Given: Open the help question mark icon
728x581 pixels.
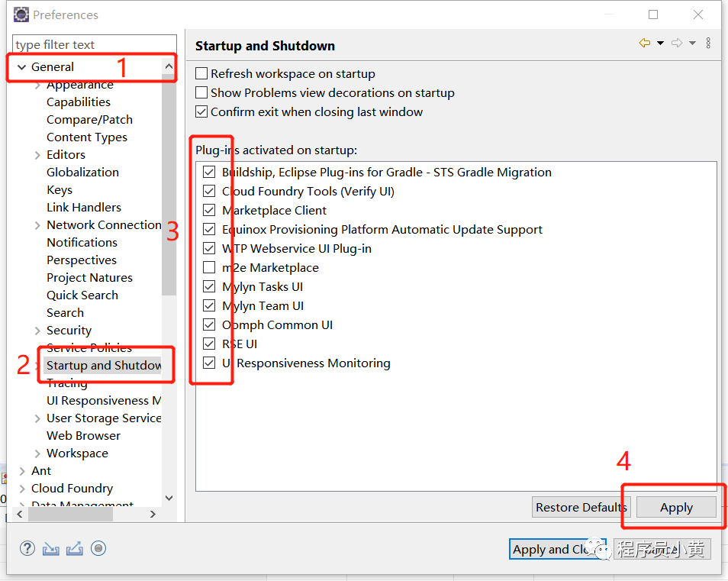Looking at the screenshot, I should tap(27, 548).
